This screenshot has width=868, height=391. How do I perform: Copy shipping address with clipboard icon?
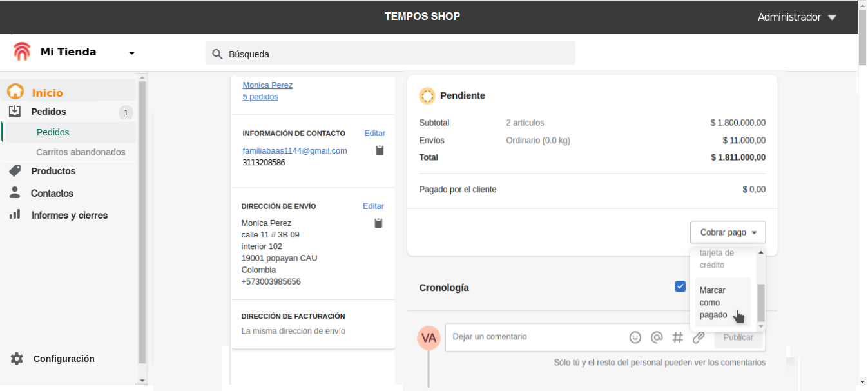(378, 223)
